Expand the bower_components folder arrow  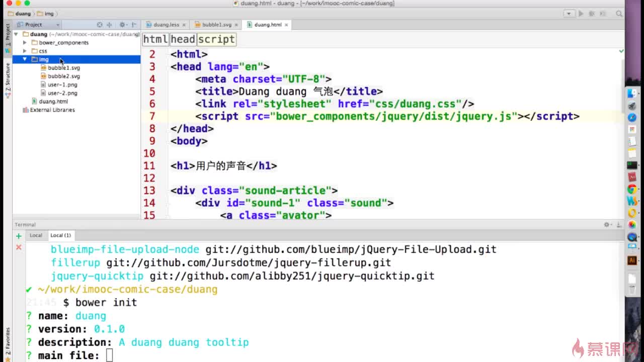click(25, 43)
